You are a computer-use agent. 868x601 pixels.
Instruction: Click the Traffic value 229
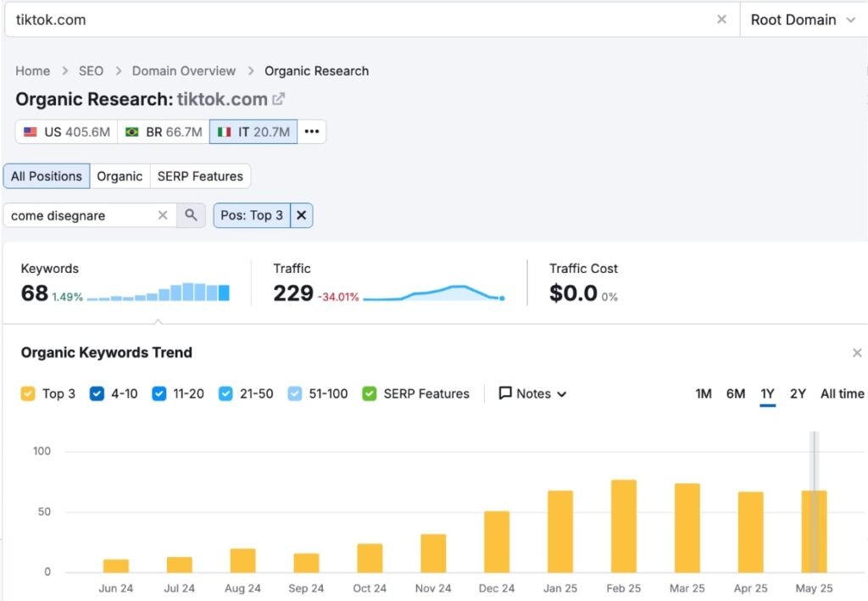[293, 293]
